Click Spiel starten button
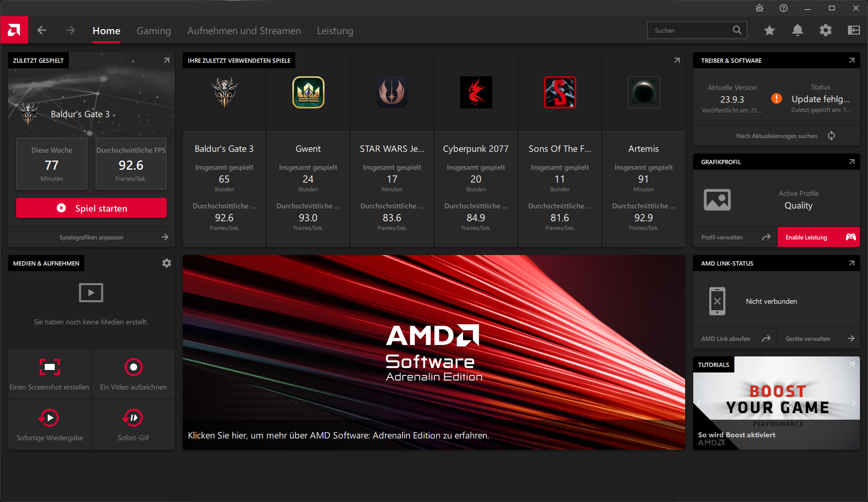 tap(91, 208)
